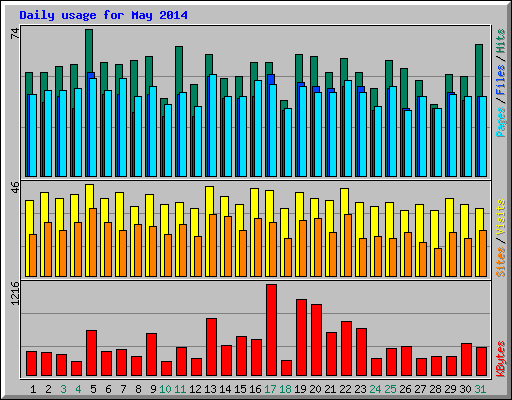Click the tallest red KBytes bar for day 17
Screen dimensions: 512x400
point(271,330)
